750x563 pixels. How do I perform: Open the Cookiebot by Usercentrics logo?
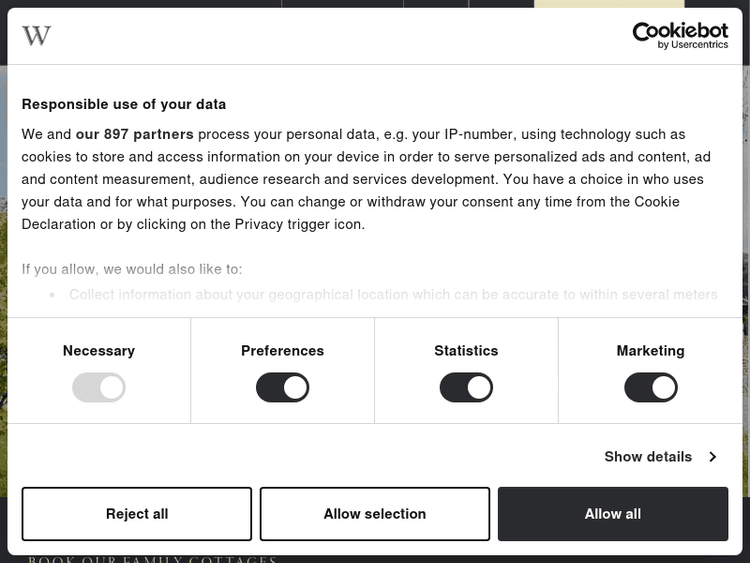tap(680, 36)
